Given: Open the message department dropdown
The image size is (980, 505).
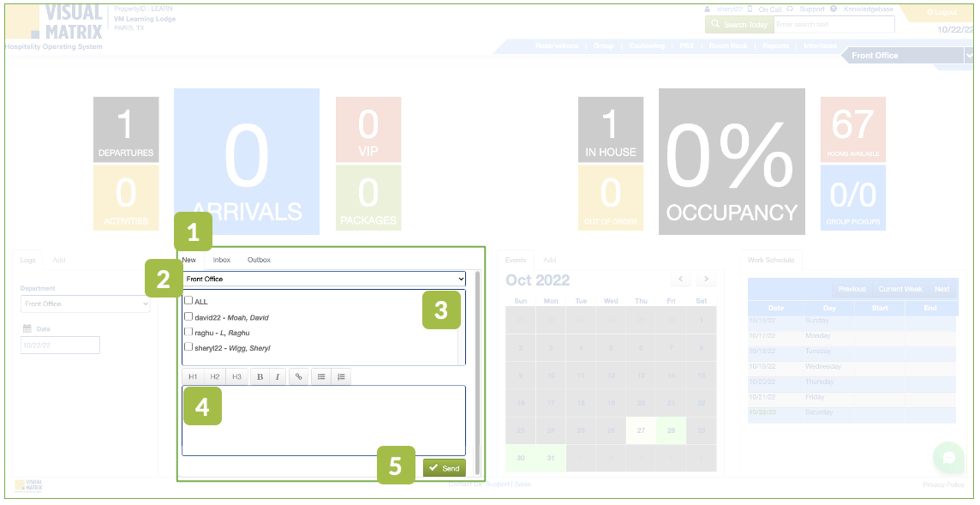Looking at the screenshot, I should point(324,279).
